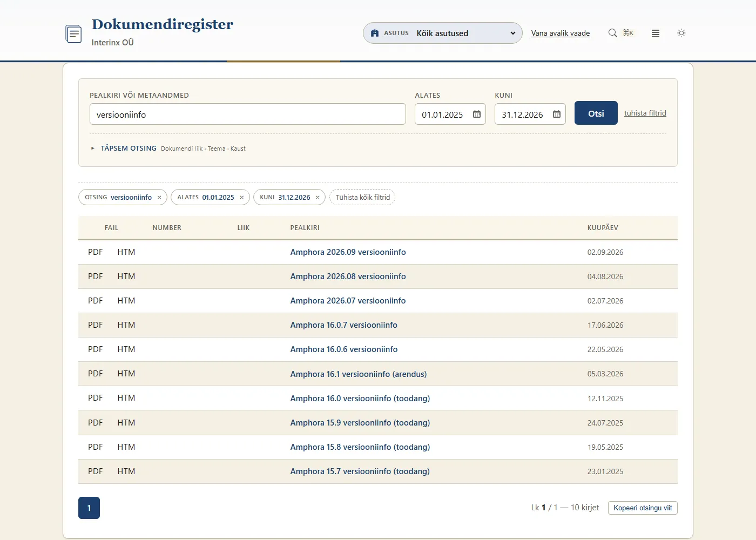Open the Amphora 15.9 versiooniinfo (toodang) title
The image size is (756, 540).
[360, 423]
